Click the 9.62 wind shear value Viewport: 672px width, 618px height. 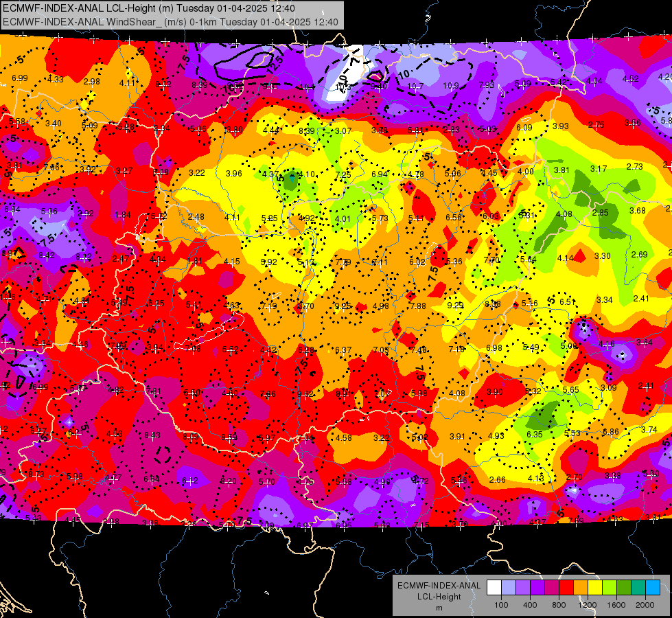tap(305, 394)
